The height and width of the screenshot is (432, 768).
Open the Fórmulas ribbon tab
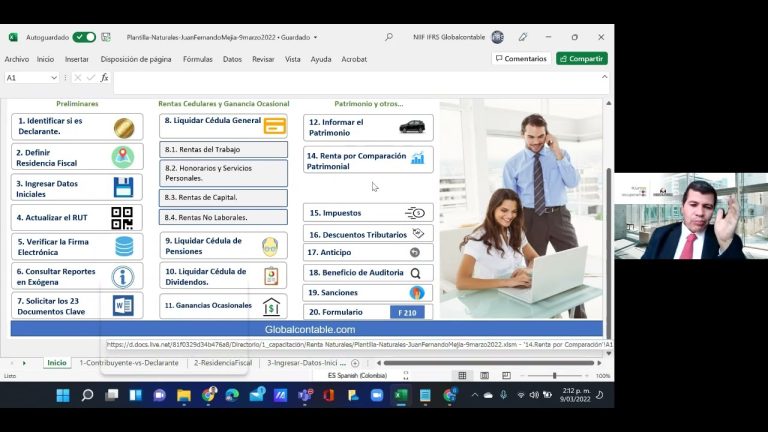[198, 59]
